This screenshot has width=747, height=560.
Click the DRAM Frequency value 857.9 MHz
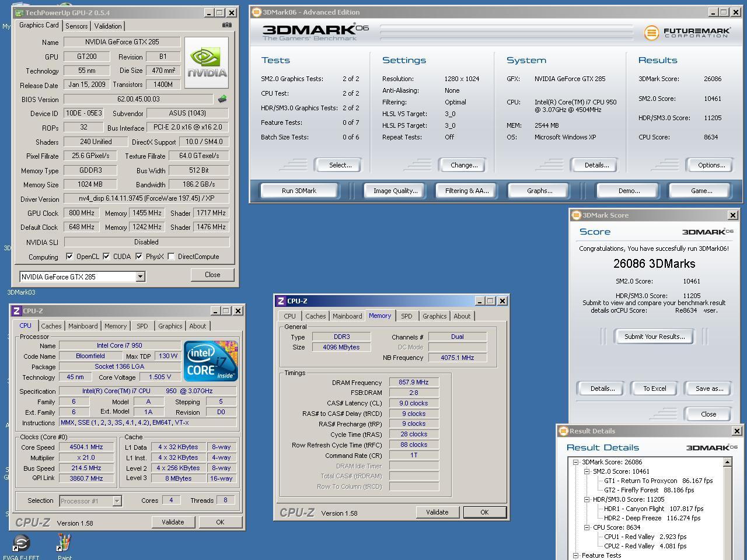pyautogui.click(x=414, y=383)
